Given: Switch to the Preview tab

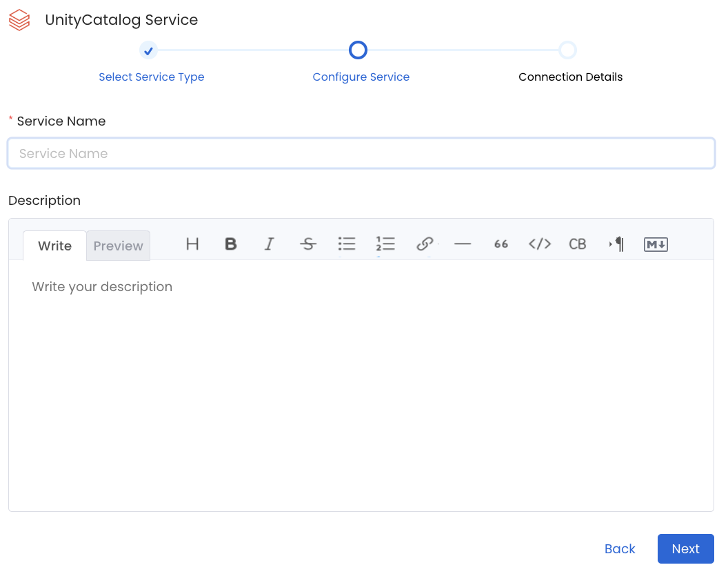Looking at the screenshot, I should [118, 246].
